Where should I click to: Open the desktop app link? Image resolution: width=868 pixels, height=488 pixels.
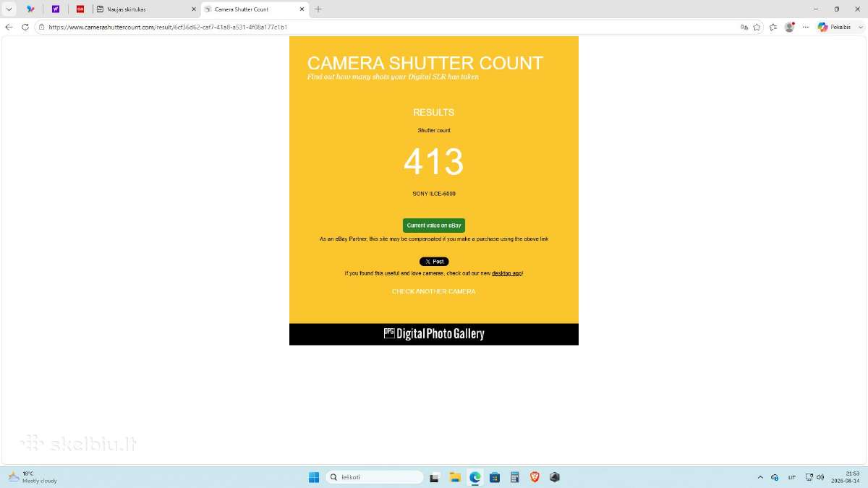pyautogui.click(x=506, y=273)
